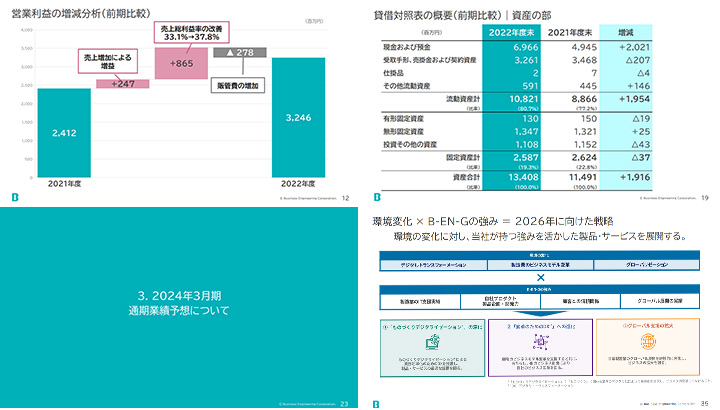The height and width of the screenshot is (410, 720).
Task: Open the teal 2024年3月期 section slide
Action: coord(179,308)
